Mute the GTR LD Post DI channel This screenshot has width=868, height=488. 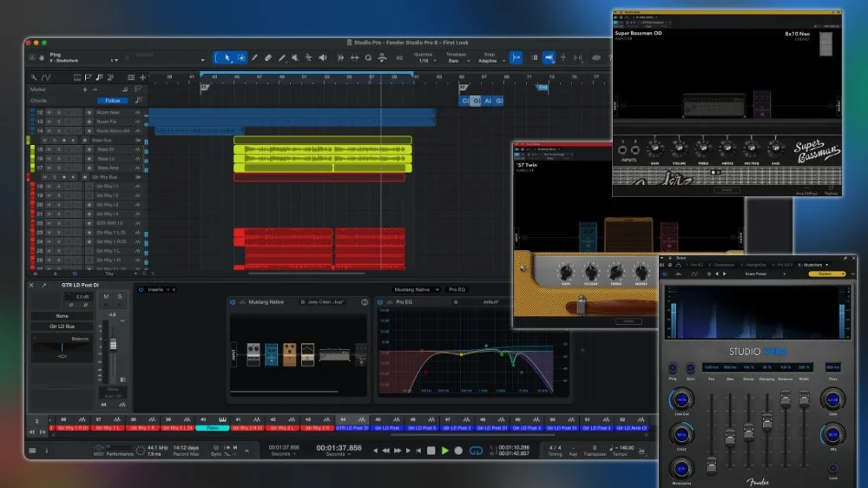click(107, 297)
